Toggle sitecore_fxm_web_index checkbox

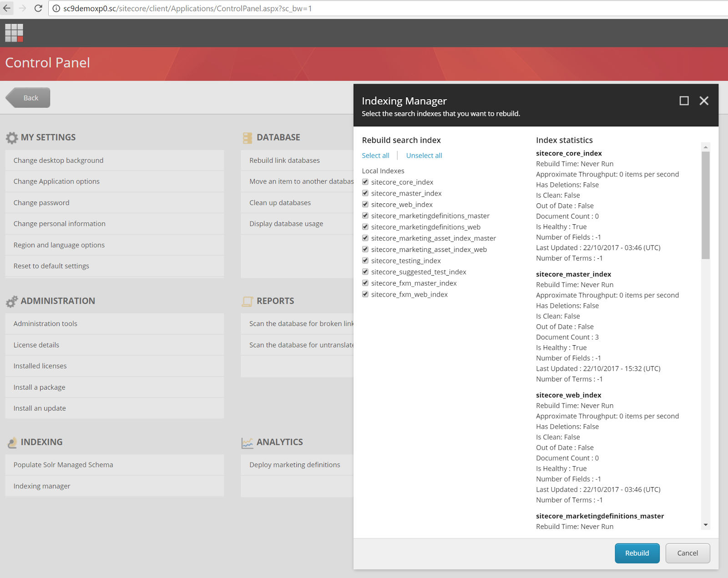point(365,294)
